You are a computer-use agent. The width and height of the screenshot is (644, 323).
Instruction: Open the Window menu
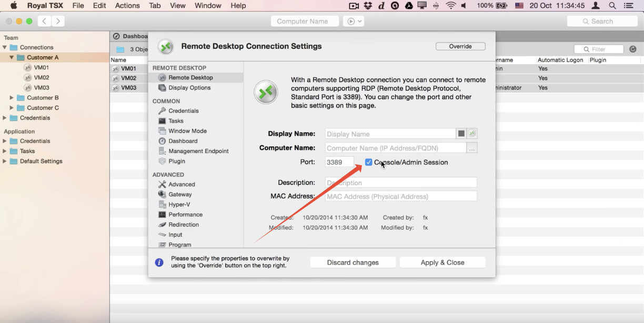pos(208,6)
